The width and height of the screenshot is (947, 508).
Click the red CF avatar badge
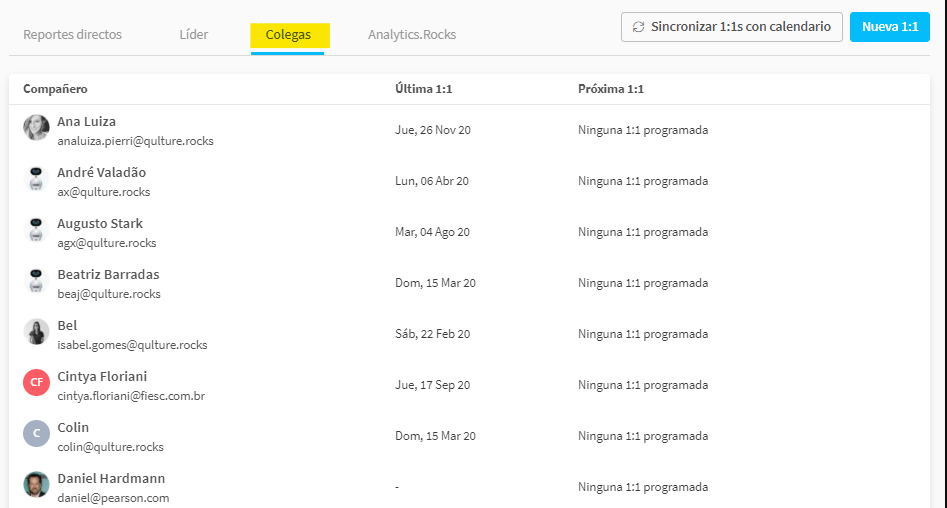pyautogui.click(x=36, y=382)
